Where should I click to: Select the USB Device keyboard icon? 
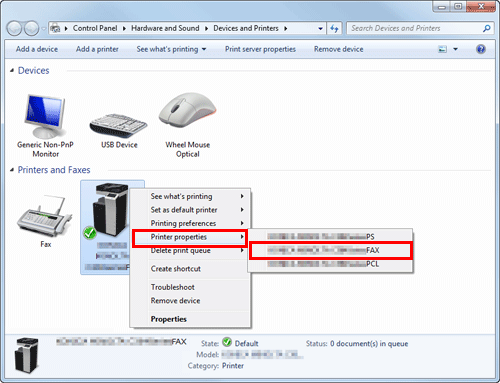click(119, 126)
